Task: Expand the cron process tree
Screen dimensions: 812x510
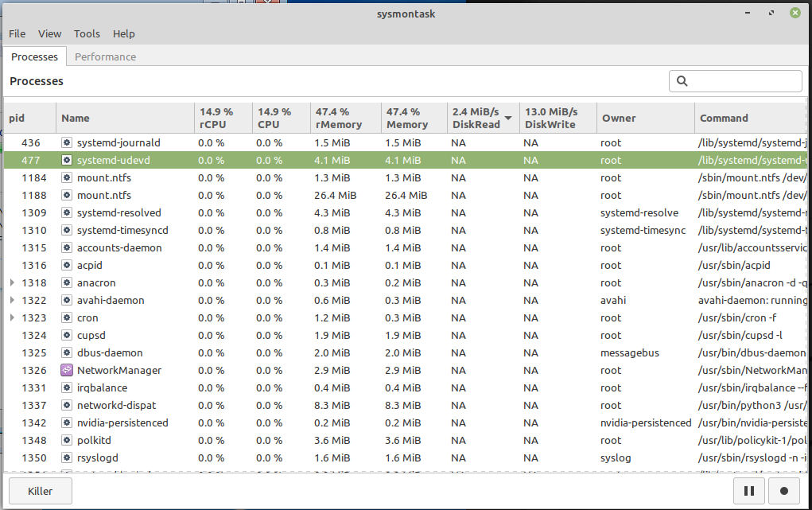Action: (x=11, y=317)
